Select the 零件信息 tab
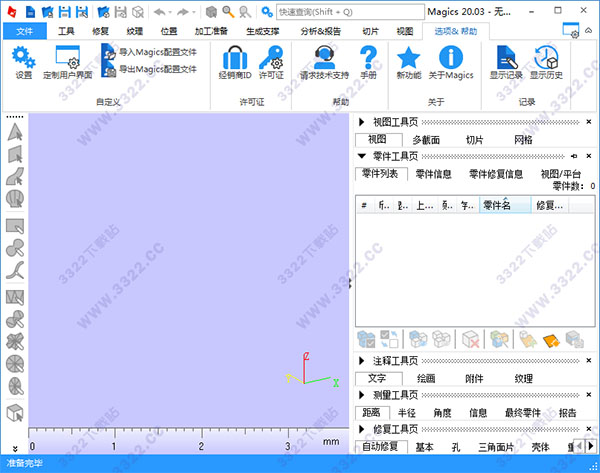The image size is (600, 473). point(433,174)
